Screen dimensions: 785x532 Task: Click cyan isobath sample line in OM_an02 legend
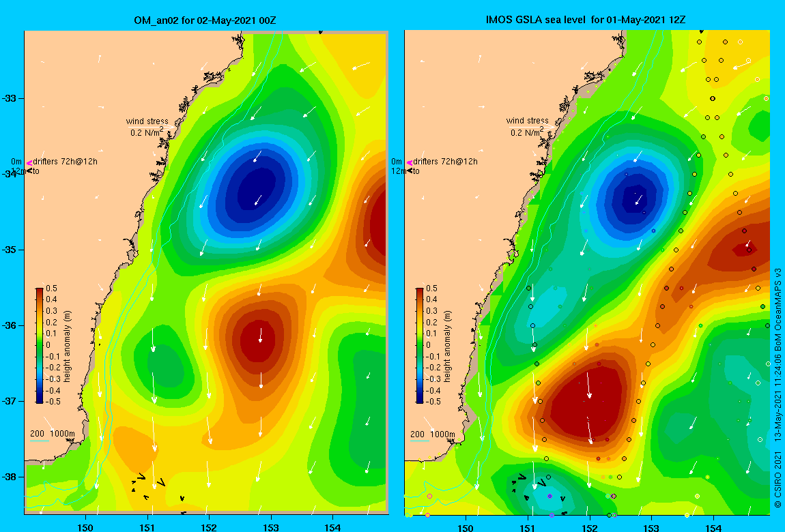click(40, 441)
